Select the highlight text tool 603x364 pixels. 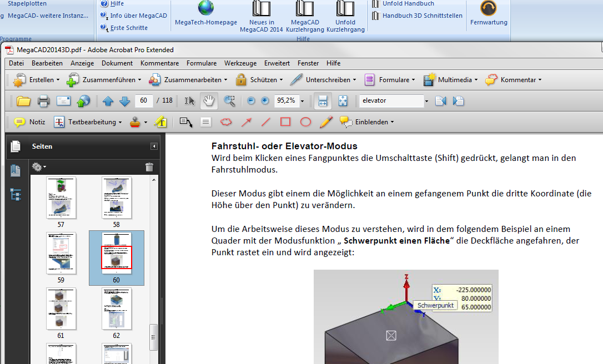(160, 122)
